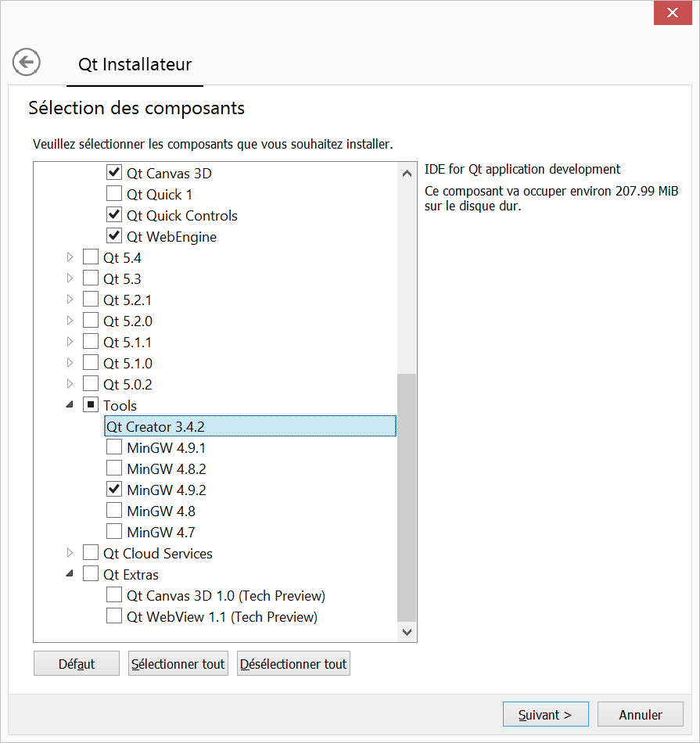Cancel installation with Annuler
Screen dimensions: 700x743
(x=641, y=715)
